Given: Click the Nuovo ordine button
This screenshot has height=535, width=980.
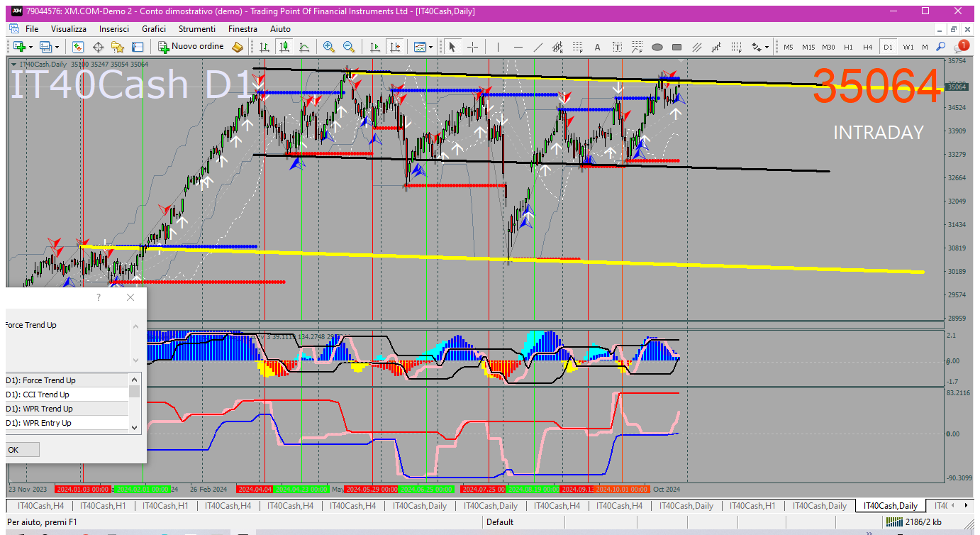Looking at the screenshot, I should 191,47.
